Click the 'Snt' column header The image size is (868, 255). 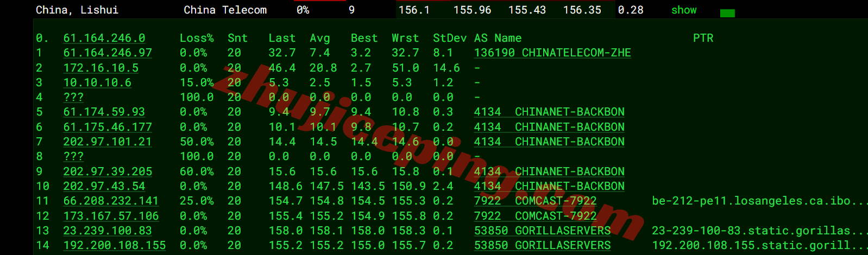click(x=238, y=38)
